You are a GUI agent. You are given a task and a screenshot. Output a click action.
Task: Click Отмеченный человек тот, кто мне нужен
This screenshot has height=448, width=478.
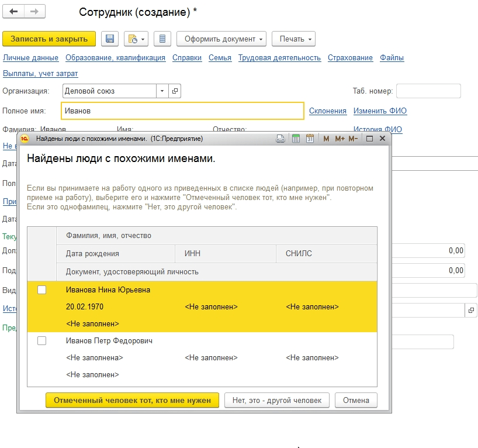click(x=132, y=400)
